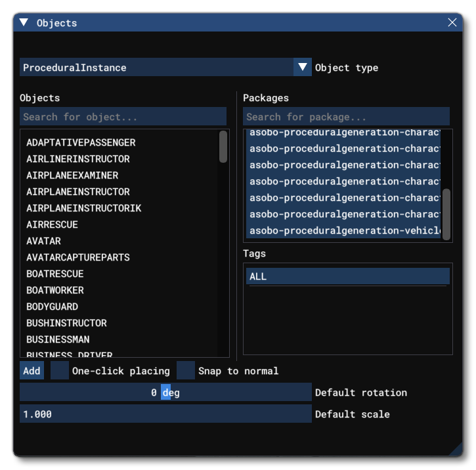Click the ProceduralInstance combo box

click(158, 67)
